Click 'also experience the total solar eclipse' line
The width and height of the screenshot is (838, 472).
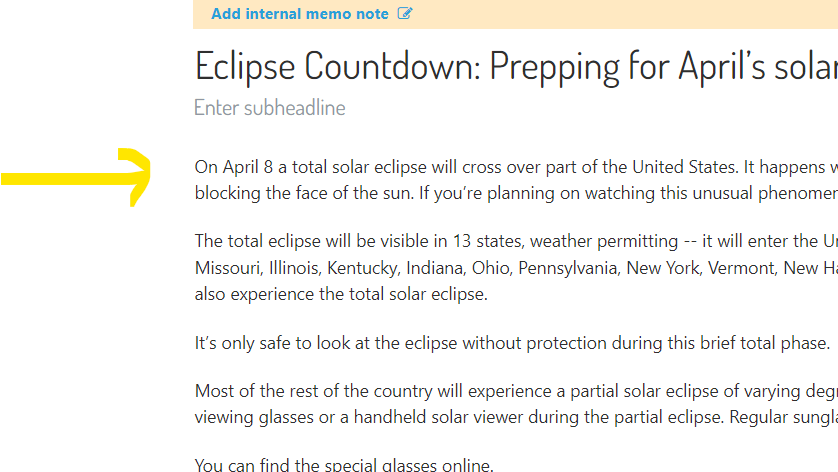[341, 295]
